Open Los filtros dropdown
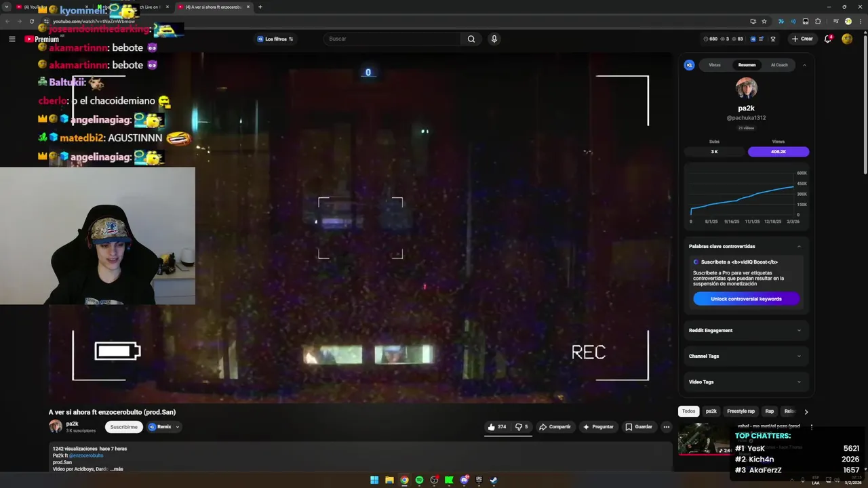 (275, 39)
